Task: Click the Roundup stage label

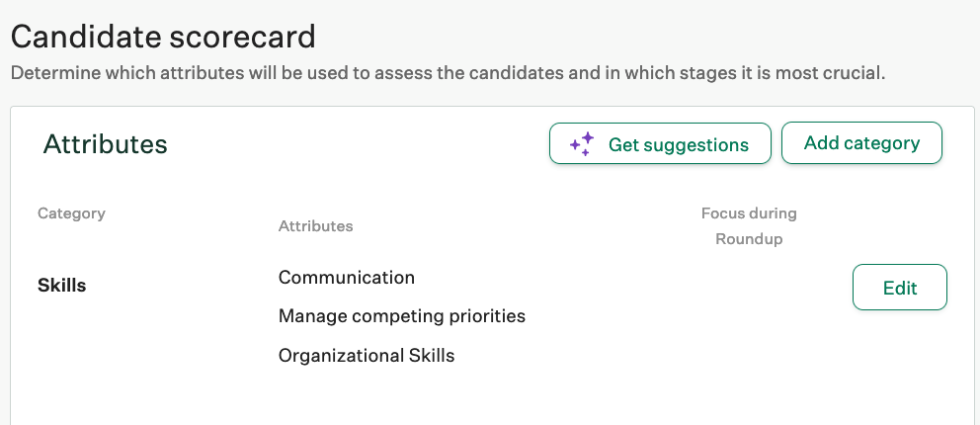Action: 749,239
